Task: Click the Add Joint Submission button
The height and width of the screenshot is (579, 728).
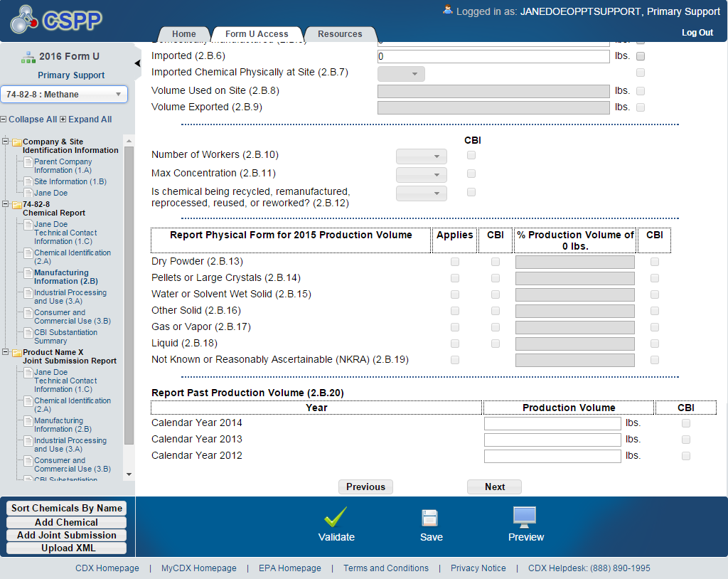Action: click(x=67, y=535)
